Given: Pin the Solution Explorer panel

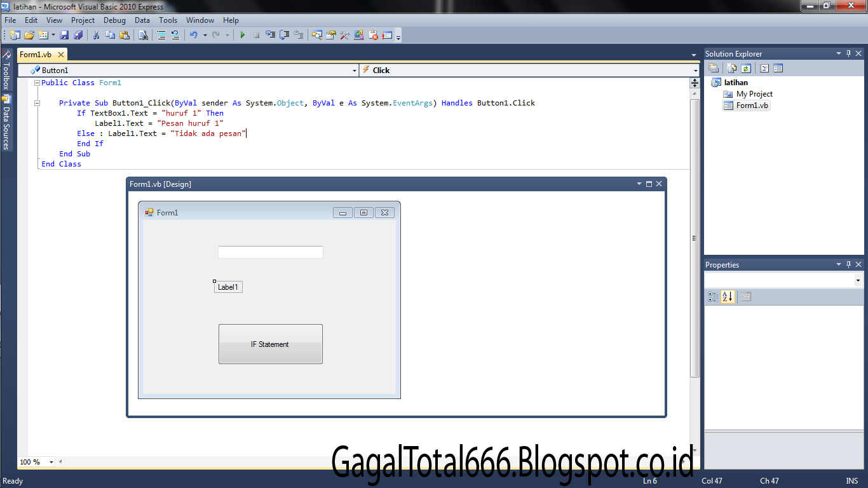Looking at the screenshot, I should click(848, 53).
